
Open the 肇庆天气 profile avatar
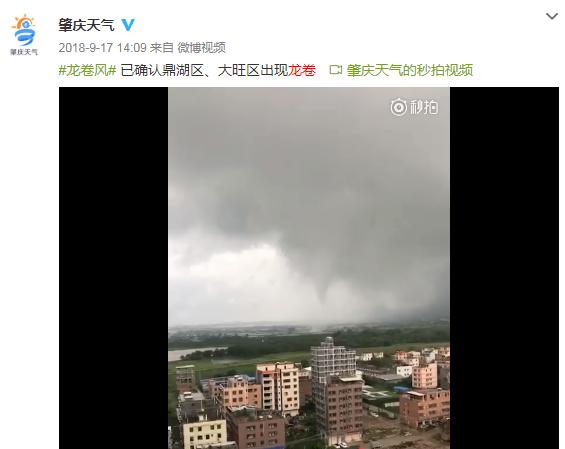(24, 35)
